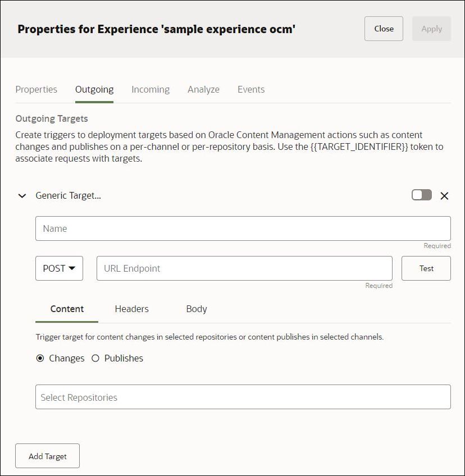Click the Apply button
This screenshot has width=465, height=476.
tap(431, 29)
